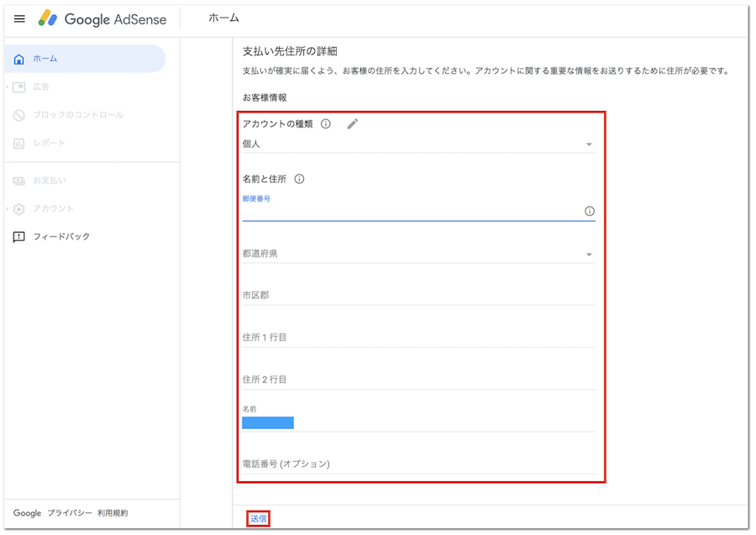Click the 送信 submit button
Viewport: 756px width, 535px height.
259,519
